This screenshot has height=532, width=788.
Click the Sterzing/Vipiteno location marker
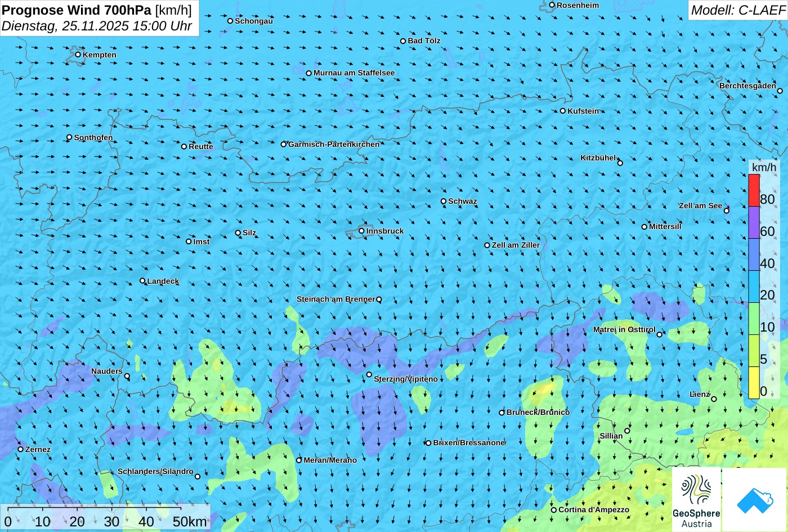[x=369, y=374]
